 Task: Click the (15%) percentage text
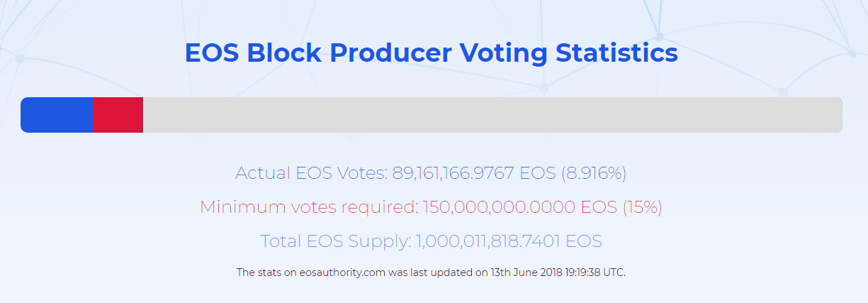point(643,207)
